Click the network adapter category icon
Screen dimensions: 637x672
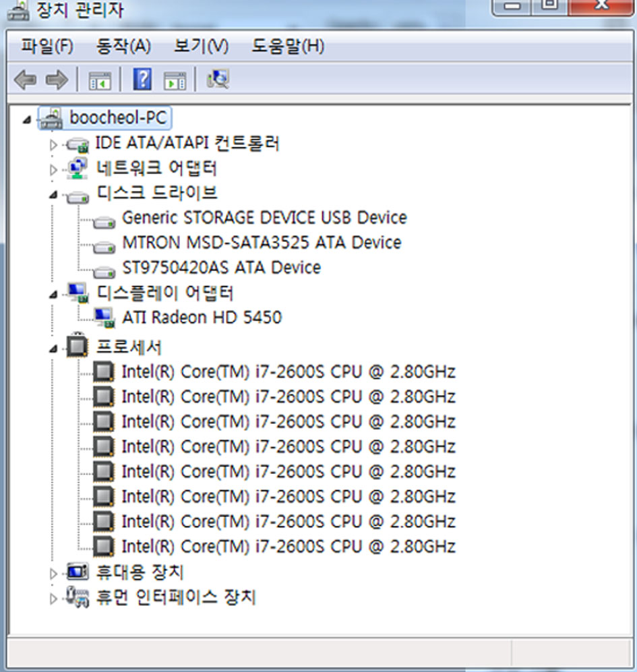coord(78,169)
